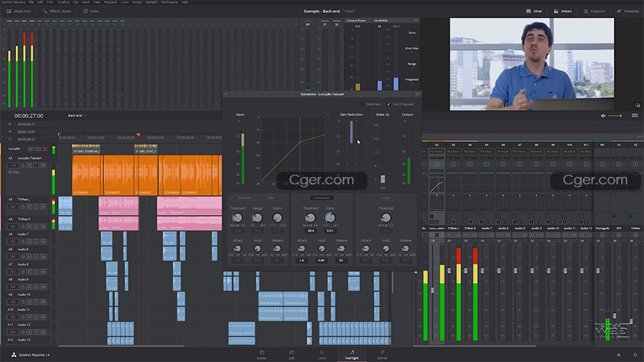Arm record on Locução-Tascam track header
Screen dimensions: 644x362
(x=29, y=165)
